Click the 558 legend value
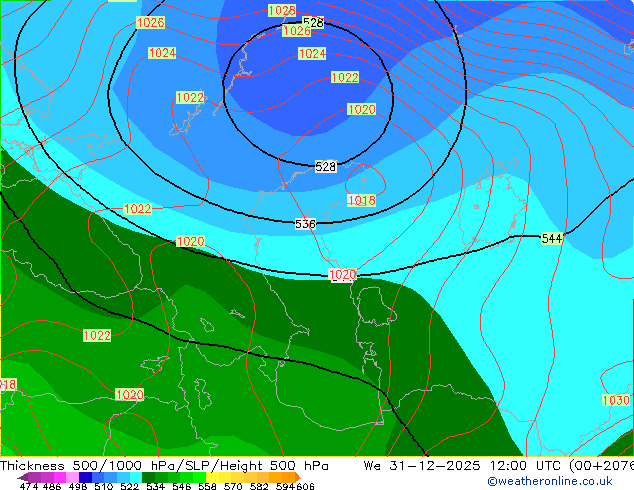Viewport: 634px width, 490px height. 207,486
